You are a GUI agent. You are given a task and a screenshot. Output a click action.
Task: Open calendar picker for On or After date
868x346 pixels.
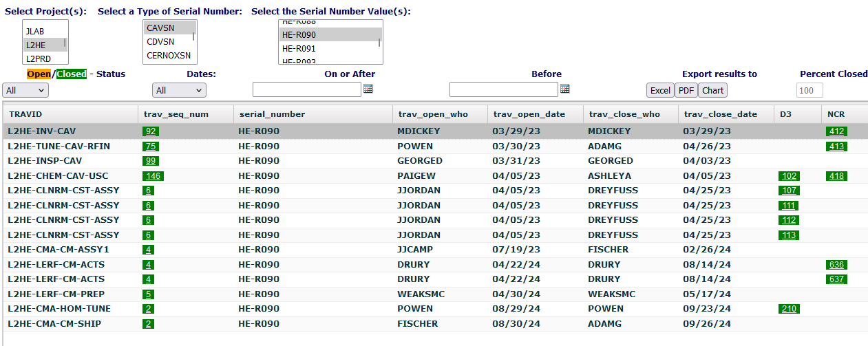click(x=368, y=89)
